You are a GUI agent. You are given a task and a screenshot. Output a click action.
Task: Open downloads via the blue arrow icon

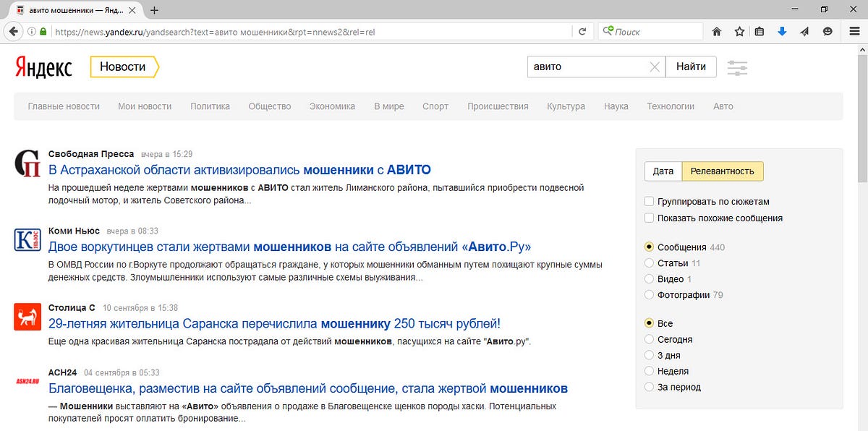click(783, 31)
